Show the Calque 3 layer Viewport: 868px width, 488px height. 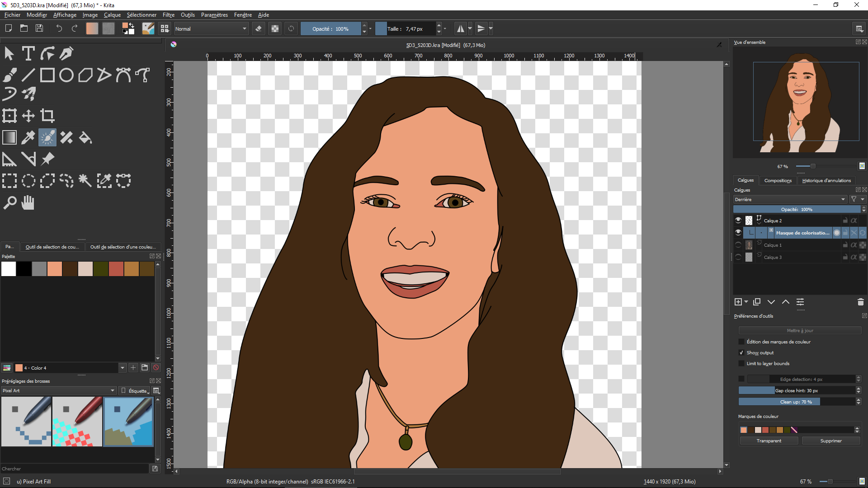click(738, 257)
